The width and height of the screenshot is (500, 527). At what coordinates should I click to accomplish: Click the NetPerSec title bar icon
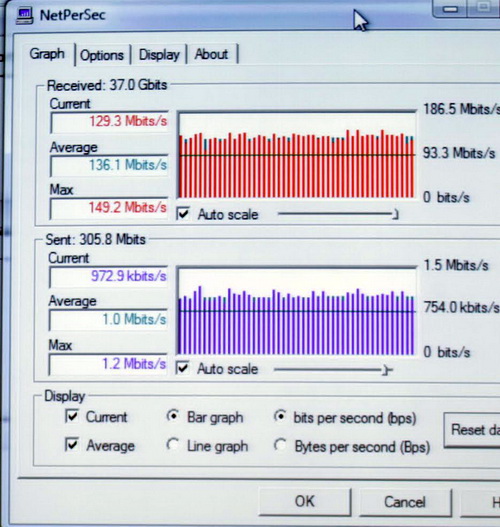[25, 16]
